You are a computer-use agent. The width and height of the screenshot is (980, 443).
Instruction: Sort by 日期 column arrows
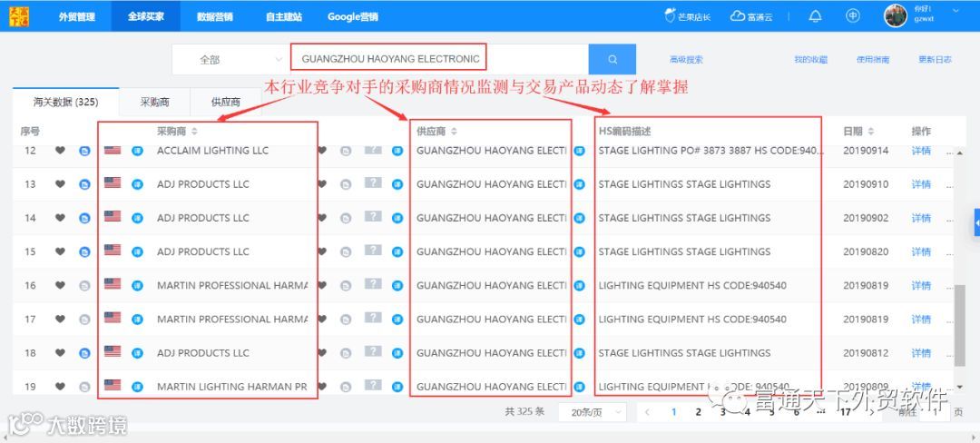(x=870, y=132)
